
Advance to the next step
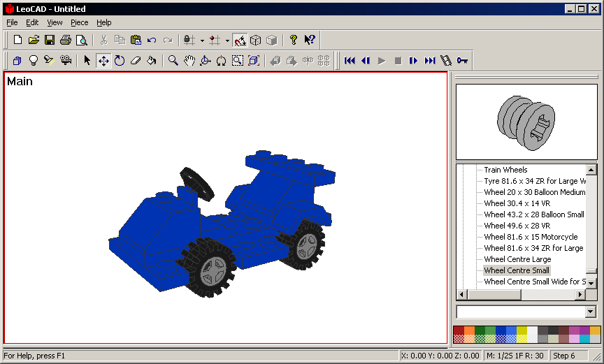(414, 61)
